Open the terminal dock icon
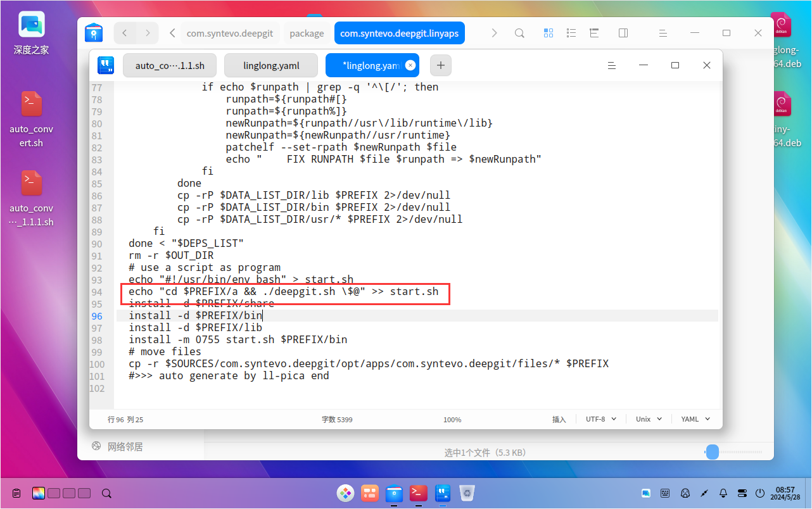 click(x=418, y=493)
